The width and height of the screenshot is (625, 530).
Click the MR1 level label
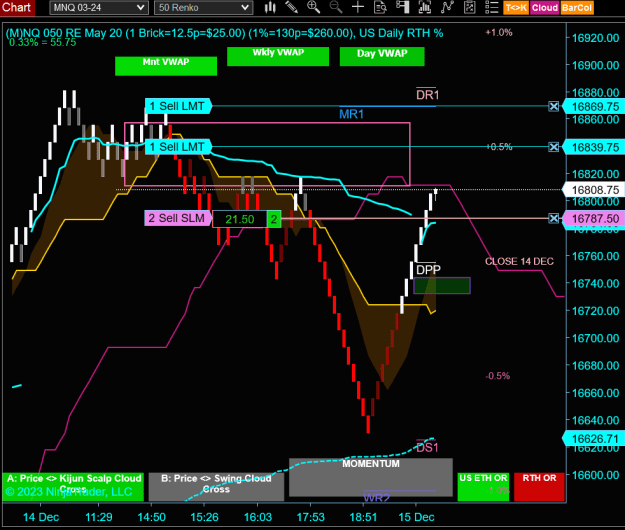pyautogui.click(x=351, y=115)
